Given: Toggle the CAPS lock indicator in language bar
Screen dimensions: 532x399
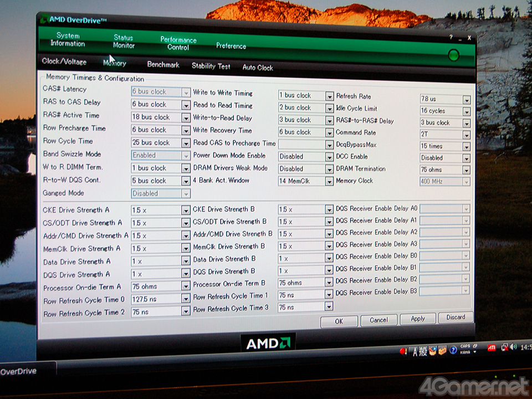Looking at the screenshot, I should (x=465, y=346).
